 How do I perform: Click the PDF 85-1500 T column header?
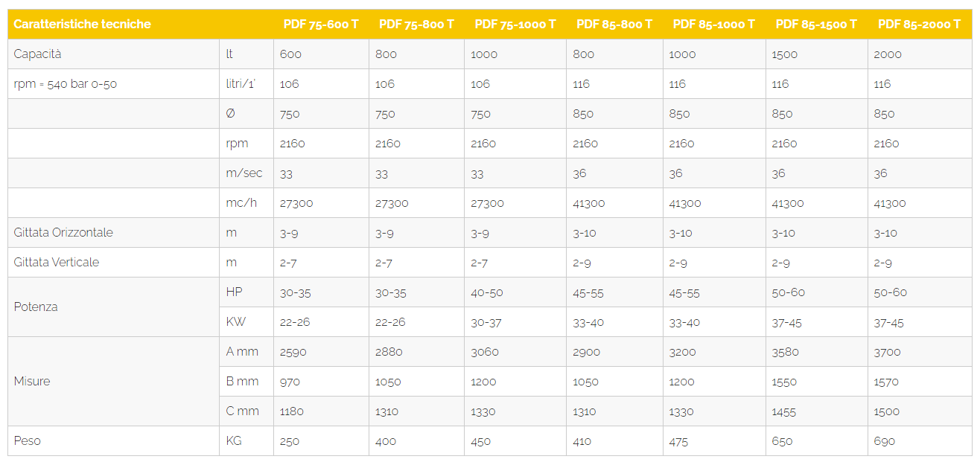click(x=817, y=24)
